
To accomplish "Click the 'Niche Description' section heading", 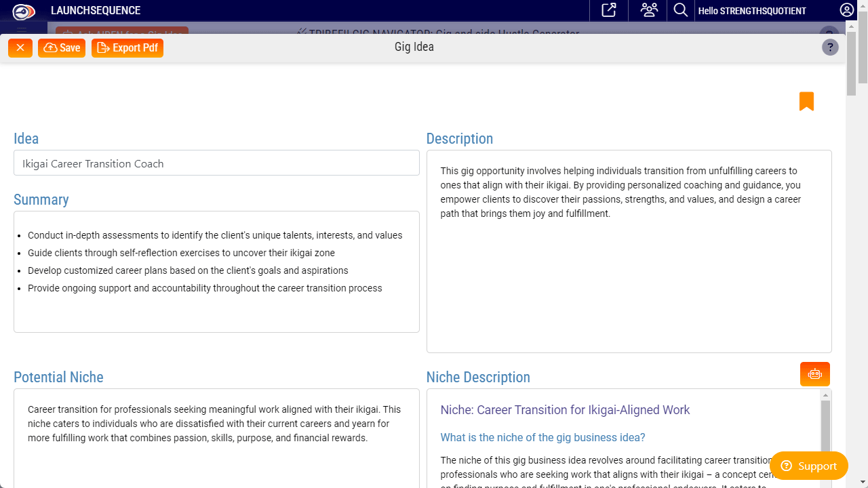I will click(478, 377).
